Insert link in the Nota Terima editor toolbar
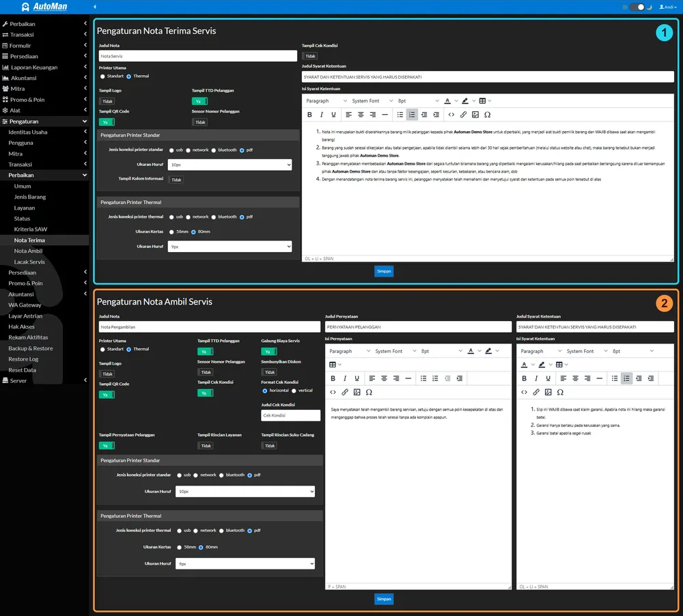683x616 pixels. point(463,115)
